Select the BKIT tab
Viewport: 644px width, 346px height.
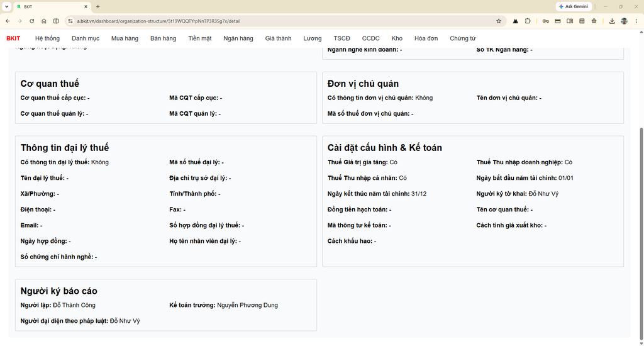pos(52,6)
